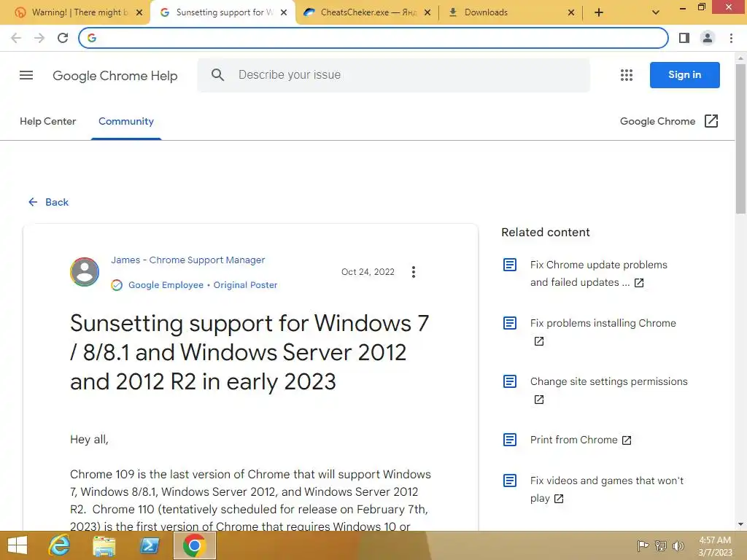Click the Oct 24, 2022 date

(x=368, y=272)
